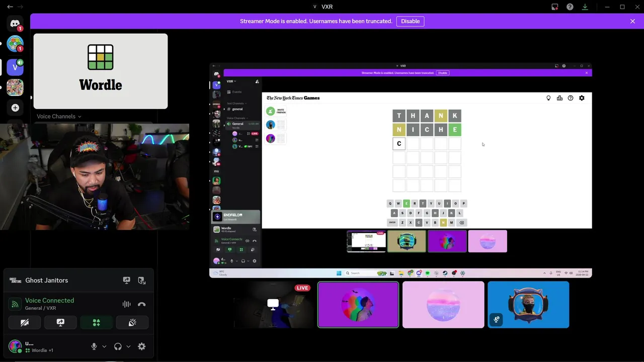The image size is (644, 362).
Task: Tap the green E key on Wordle keyboard
Action: coord(407,204)
